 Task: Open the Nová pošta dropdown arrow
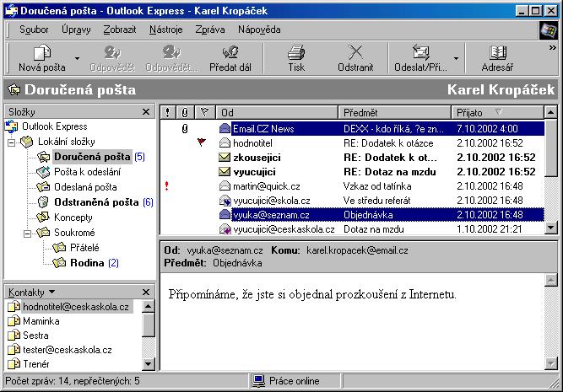(x=77, y=58)
